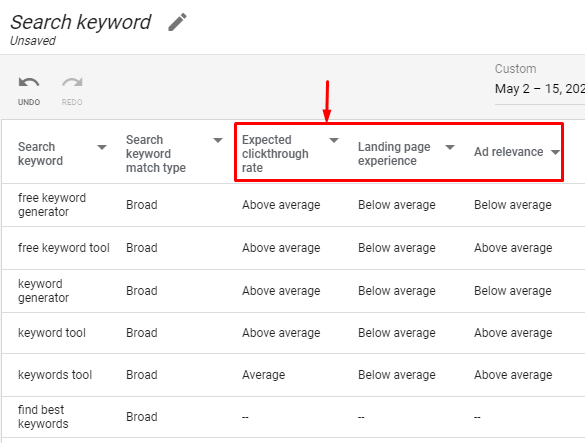Viewport: 585px width, 443px height.
Task: Select the Landing page experience column header
Action: tap(394, 154)
